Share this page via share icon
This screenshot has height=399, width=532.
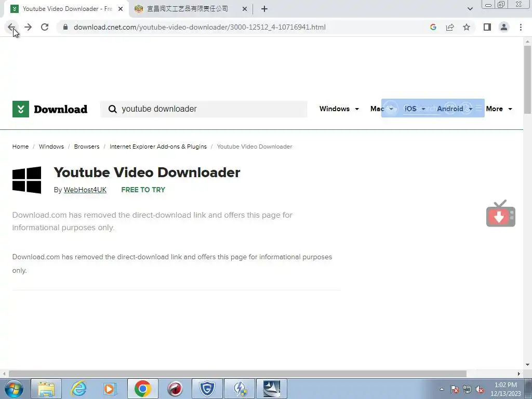(450, 27)
